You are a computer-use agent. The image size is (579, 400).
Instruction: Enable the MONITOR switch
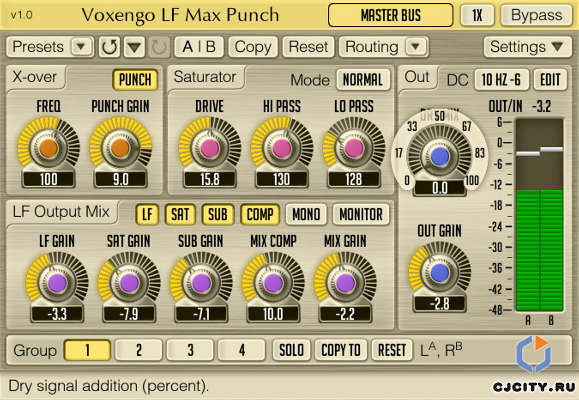(361, 214)
